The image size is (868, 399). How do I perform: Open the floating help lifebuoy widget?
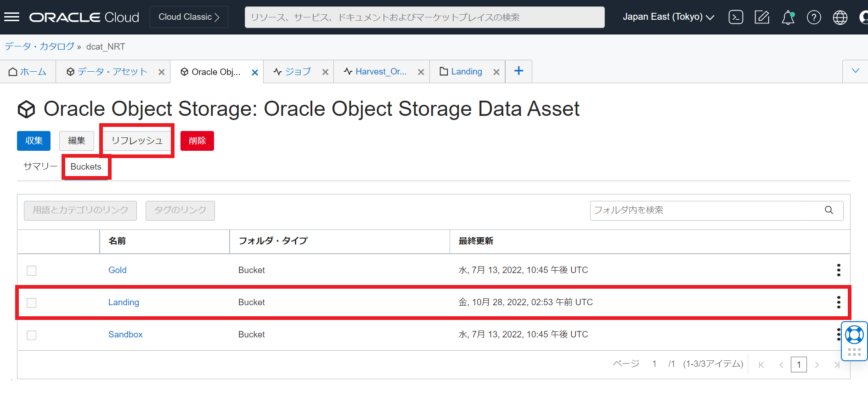(854, 335)
